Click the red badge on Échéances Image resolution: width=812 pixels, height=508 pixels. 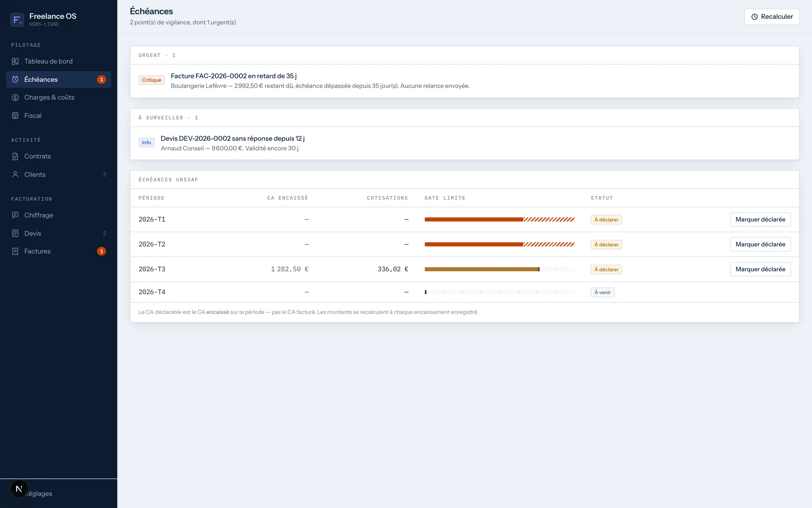coord(101,80)
